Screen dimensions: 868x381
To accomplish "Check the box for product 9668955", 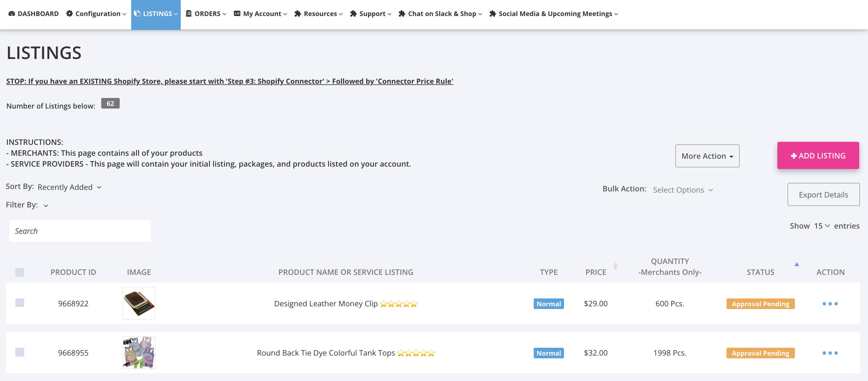I will (20, 352).
